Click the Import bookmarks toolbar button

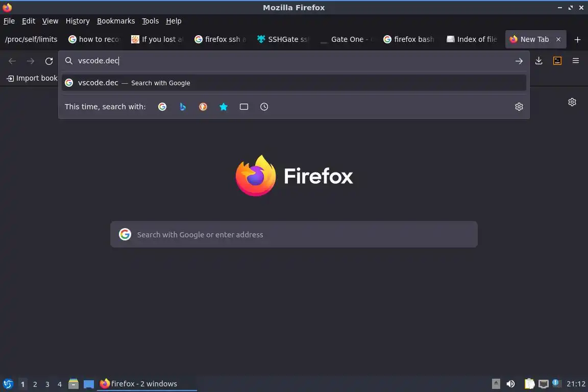(32, 78)
